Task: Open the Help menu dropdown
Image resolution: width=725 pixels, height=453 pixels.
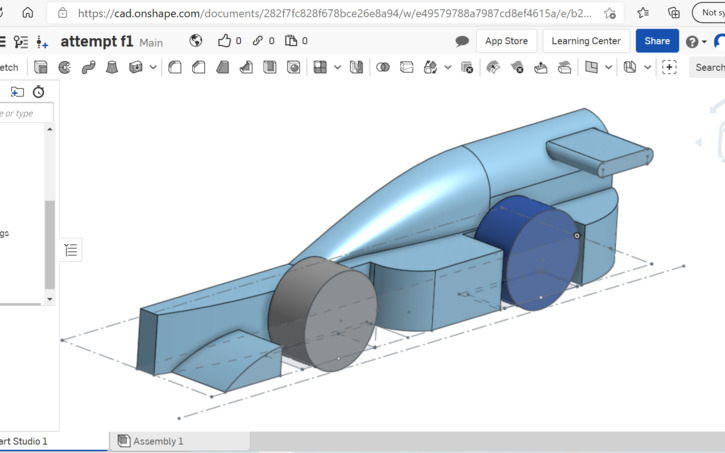Action: [x=696, y=42]
